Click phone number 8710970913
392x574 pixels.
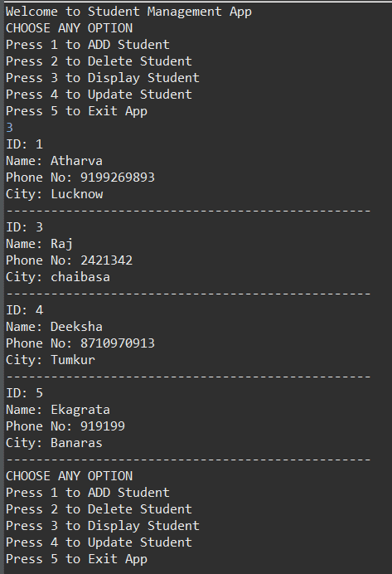(118, 343)
